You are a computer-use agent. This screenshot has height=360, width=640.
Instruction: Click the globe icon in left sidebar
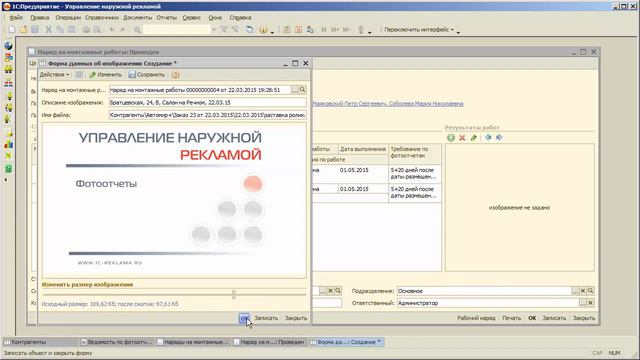click(x=8, y=46)
